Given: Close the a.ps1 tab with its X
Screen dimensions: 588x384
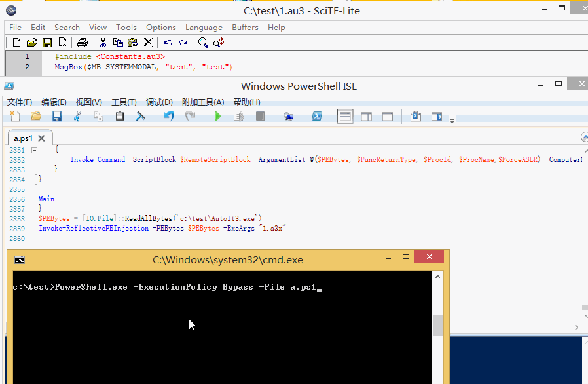Looking at the screenshot, I should coord(41,138).
